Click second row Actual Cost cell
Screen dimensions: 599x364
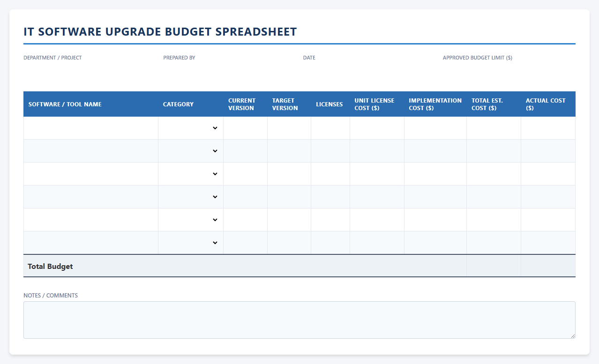[x=548, y=151]
